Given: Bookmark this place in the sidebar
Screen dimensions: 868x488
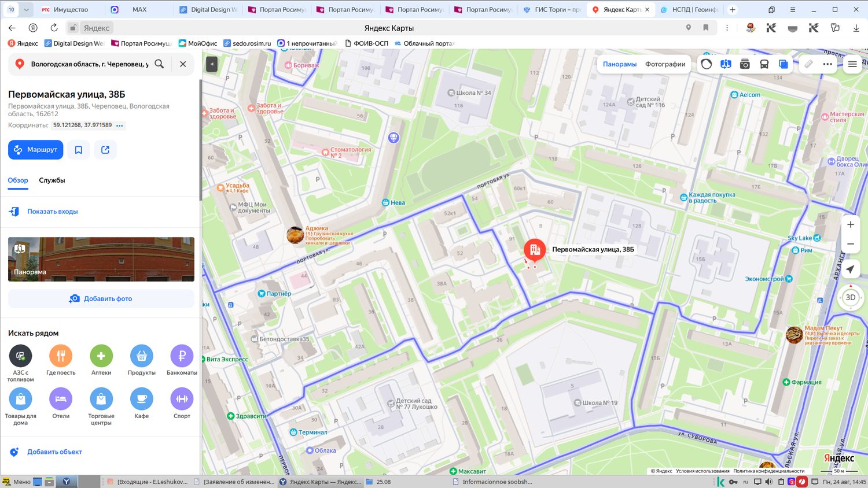Looking at the screenshot, I should click(x=79, y=150).
